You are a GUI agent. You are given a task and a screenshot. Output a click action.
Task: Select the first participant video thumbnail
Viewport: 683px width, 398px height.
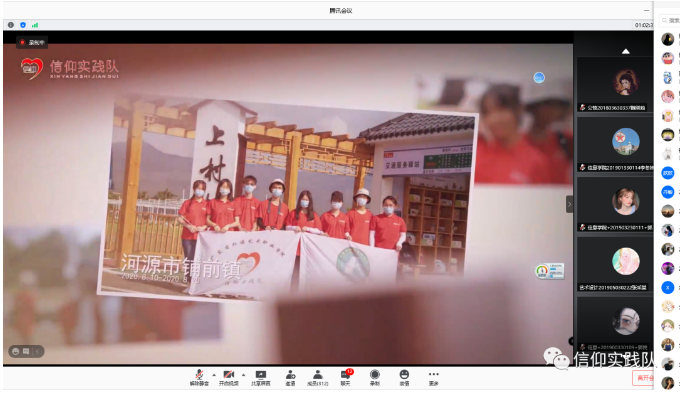(x=614, y=84)
